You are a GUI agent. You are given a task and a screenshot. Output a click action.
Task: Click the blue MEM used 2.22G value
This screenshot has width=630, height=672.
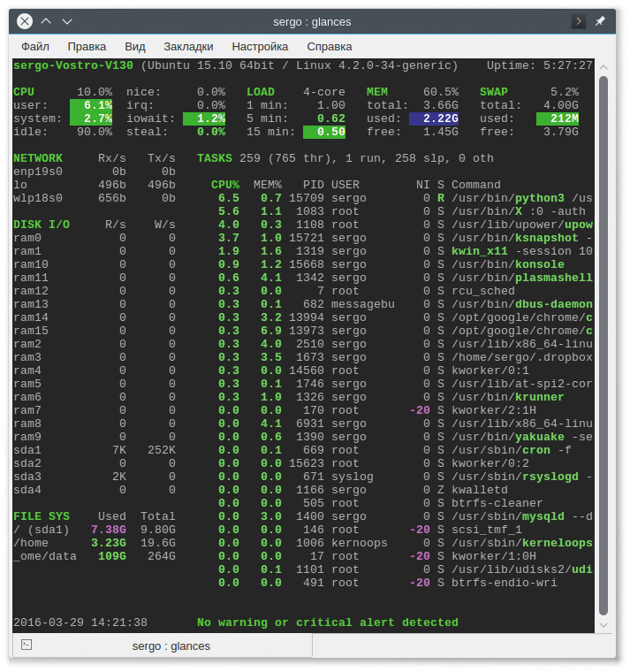tap(434, 118)
